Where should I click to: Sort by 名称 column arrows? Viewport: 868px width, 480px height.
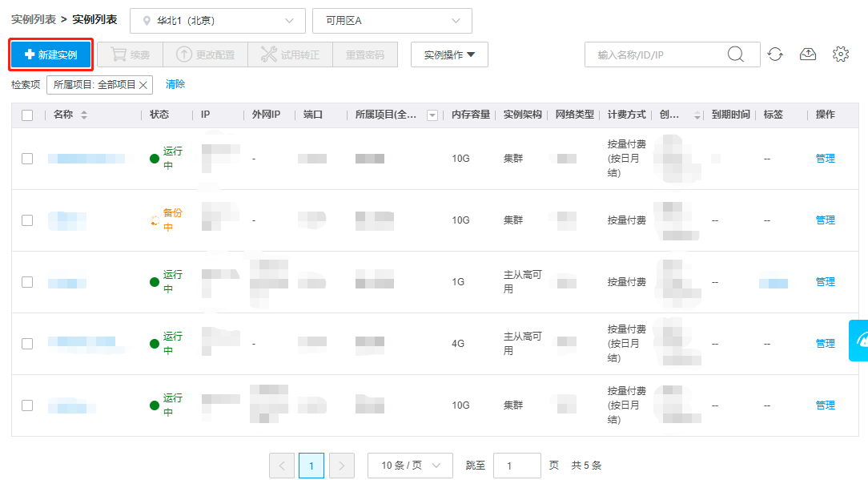coord(84,115)
